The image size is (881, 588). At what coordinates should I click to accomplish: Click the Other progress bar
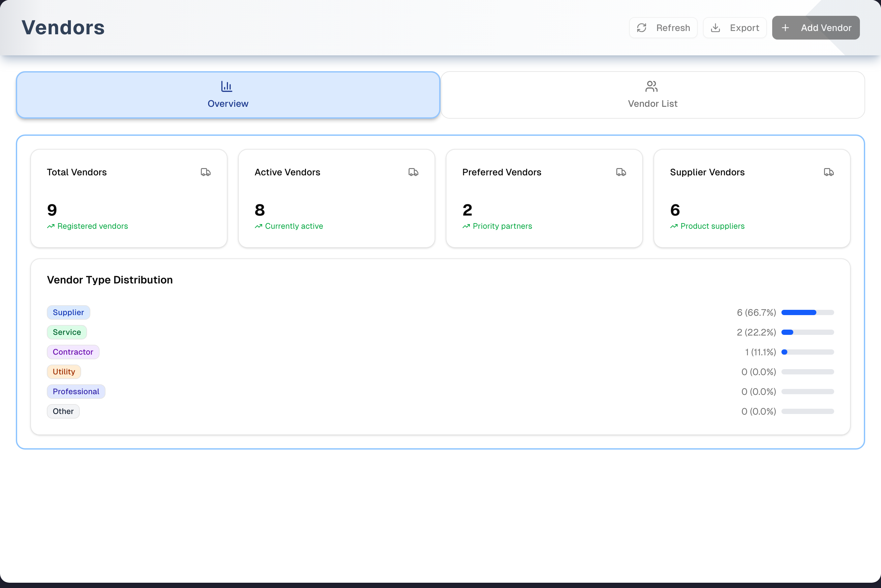coord(807,411)
